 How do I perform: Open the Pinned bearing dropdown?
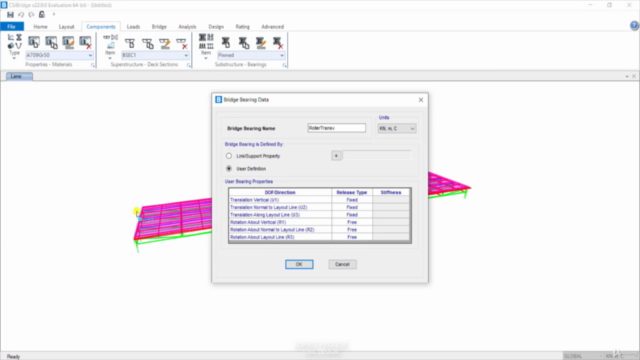251,55
